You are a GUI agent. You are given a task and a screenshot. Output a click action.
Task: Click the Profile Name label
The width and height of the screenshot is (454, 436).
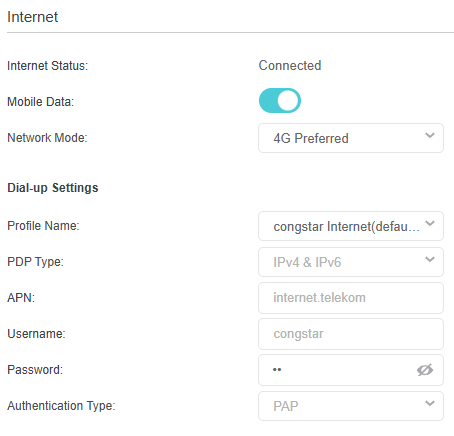coord(43,226)
